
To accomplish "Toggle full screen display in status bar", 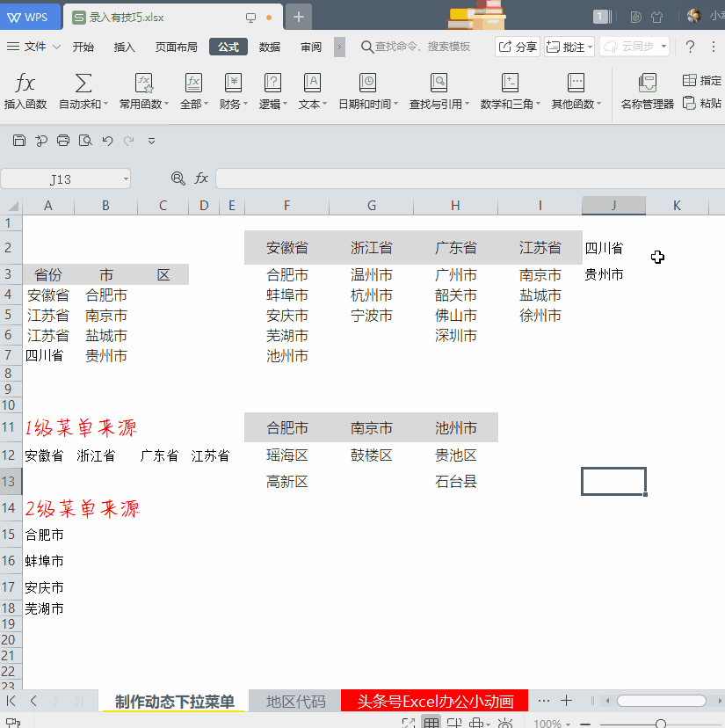I will pos(409,723).
